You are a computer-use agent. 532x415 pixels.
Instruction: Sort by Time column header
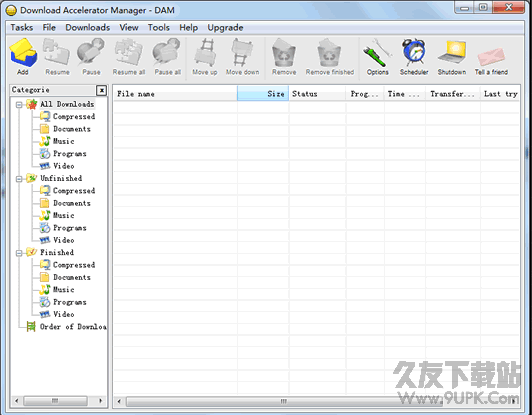coord(405,94)
